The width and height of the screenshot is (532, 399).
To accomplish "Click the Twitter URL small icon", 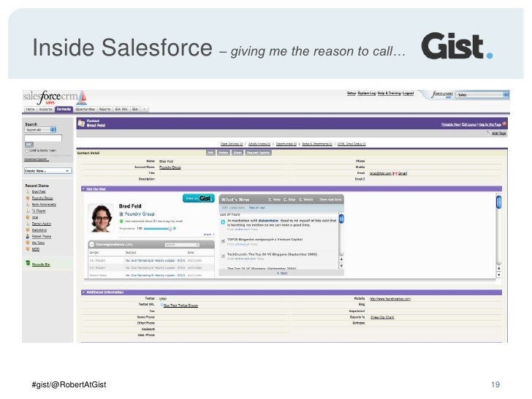I will click(x=161, y=305).
